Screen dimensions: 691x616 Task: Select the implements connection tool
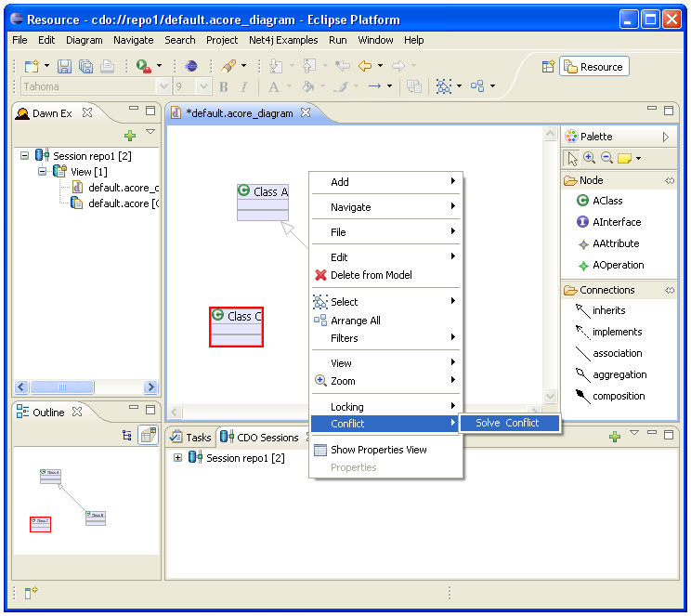coord(608,332)
